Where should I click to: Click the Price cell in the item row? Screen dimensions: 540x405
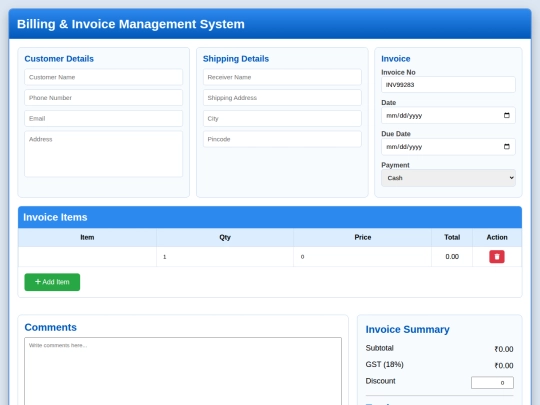pyautogui.click(x=362, y=257)
